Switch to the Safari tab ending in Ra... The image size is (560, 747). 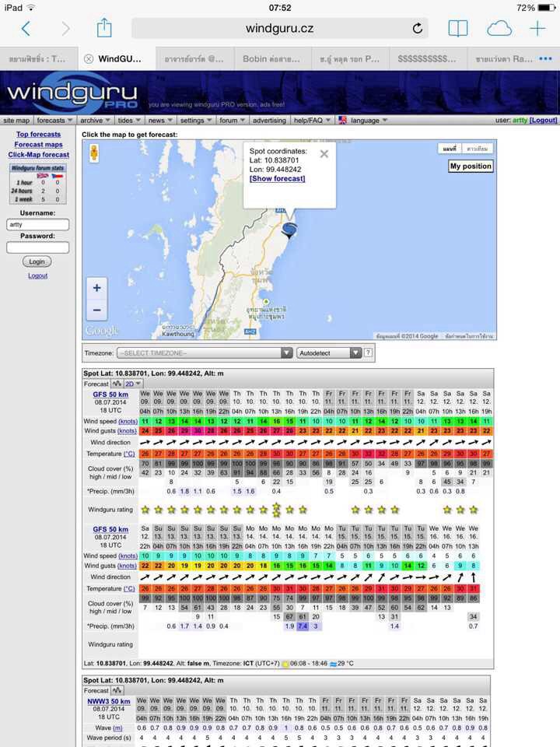pos(506,58)
